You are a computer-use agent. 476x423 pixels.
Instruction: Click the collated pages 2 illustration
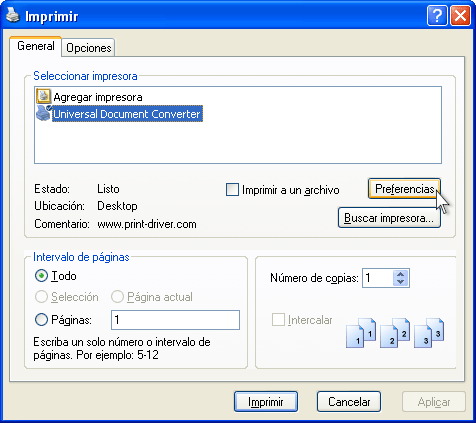click(x=395, y=333)
